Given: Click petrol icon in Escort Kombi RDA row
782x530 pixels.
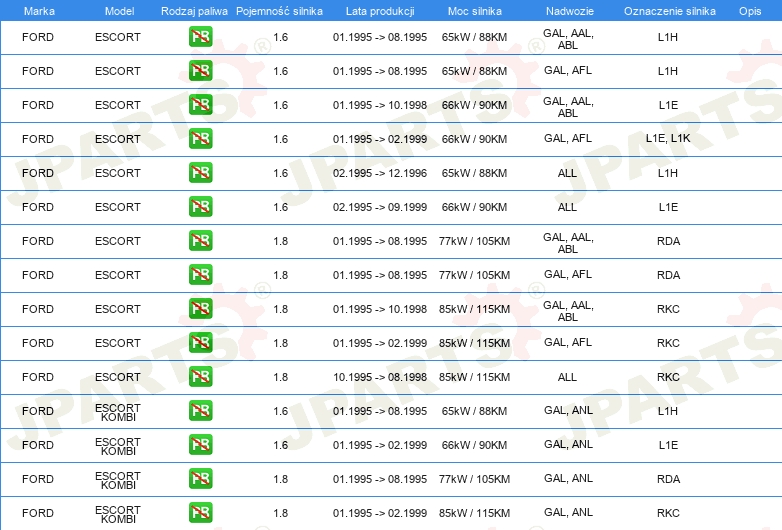Looking at the screenshot, I should (200, 478).
